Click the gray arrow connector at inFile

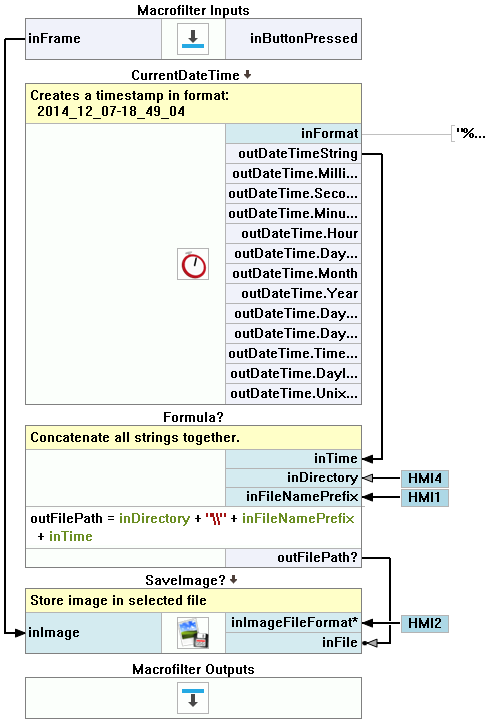pos(371,643)
